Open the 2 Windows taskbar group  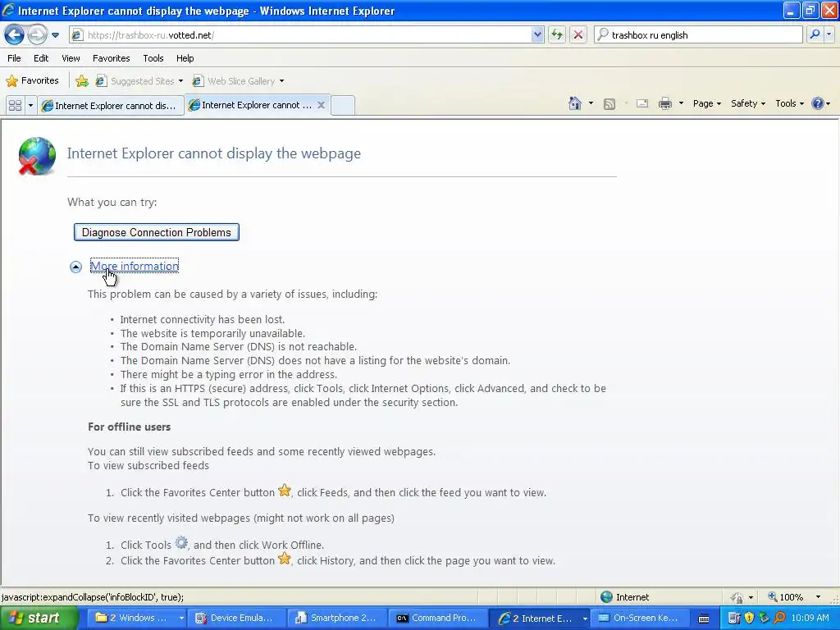click(138, 619)
